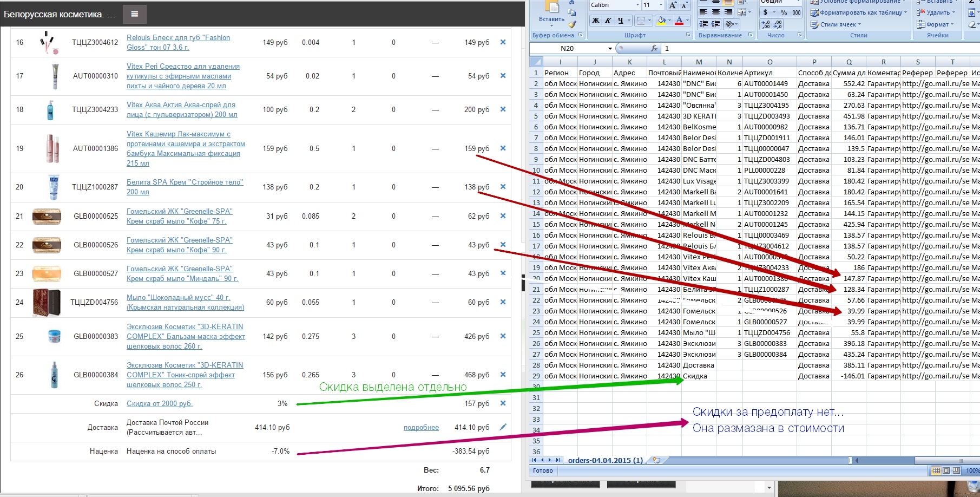Enable Normal view button in status bar

coord(936,470)
